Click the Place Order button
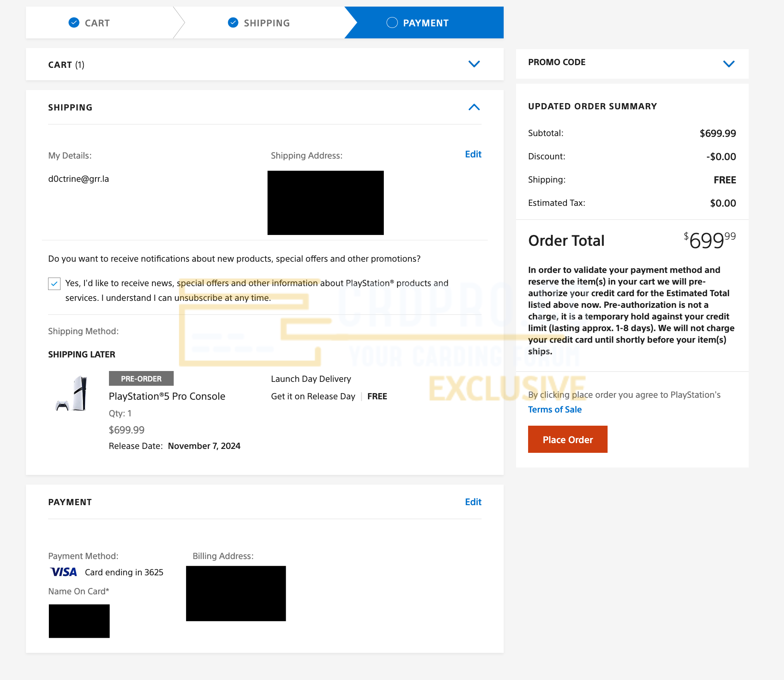The height and width of the screenshot is (680, 784). click(567, 439)
